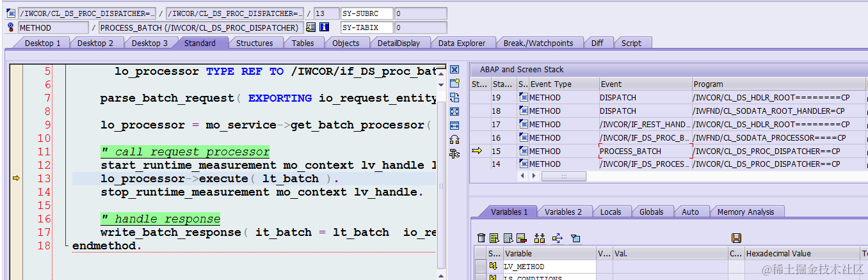Click the horizontal expand icon in the tool strip
This screenshot has height=280, width=868.
pyautogui.click(x=454, y=126)
